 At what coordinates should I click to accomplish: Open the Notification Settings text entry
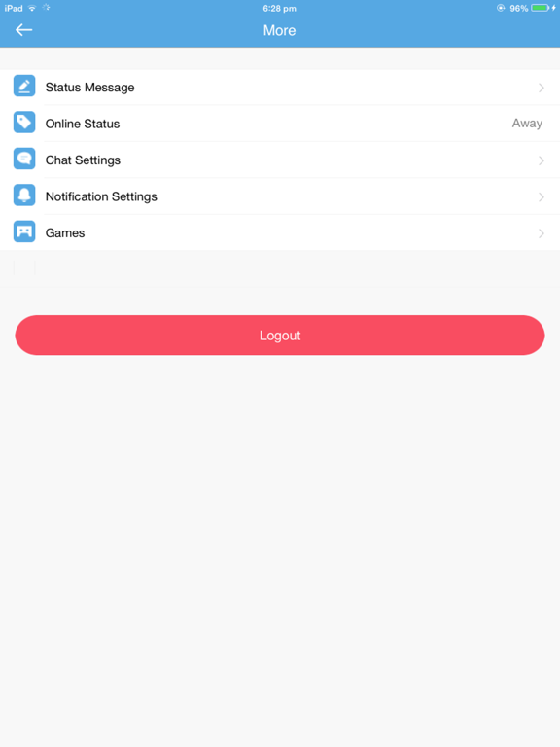tap(101, 196)
